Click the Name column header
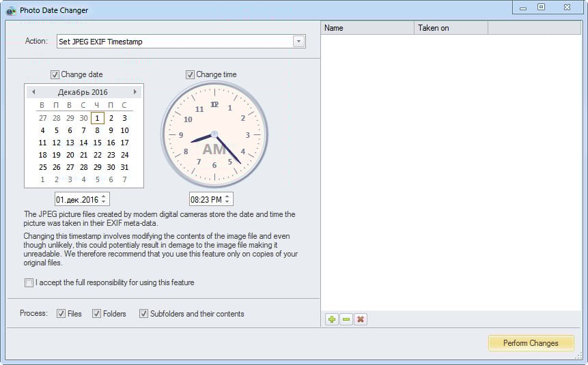This screenshot has width=588, height=365. tap(367, 28)
